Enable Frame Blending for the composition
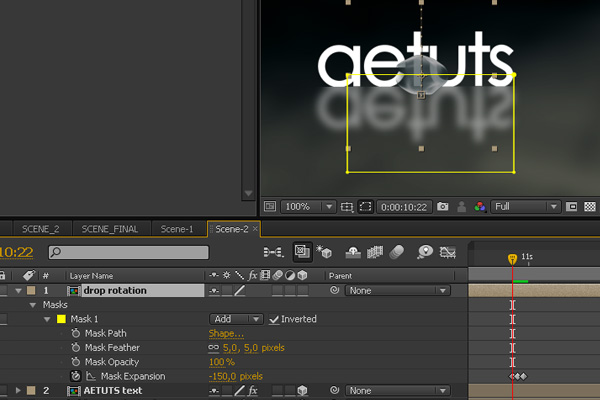 [x=375, y=252]
